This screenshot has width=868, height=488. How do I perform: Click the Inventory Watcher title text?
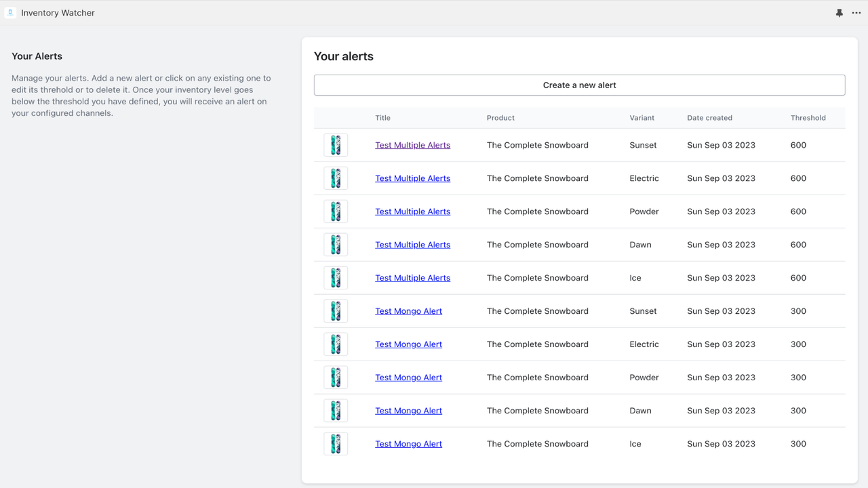(58, 12)
